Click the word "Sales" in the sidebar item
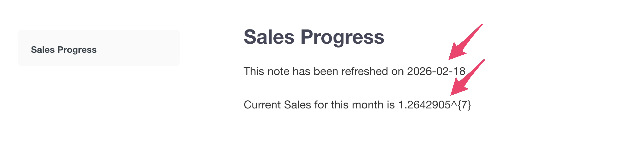Viewport: 644px width, 159px height. [42, 50]
